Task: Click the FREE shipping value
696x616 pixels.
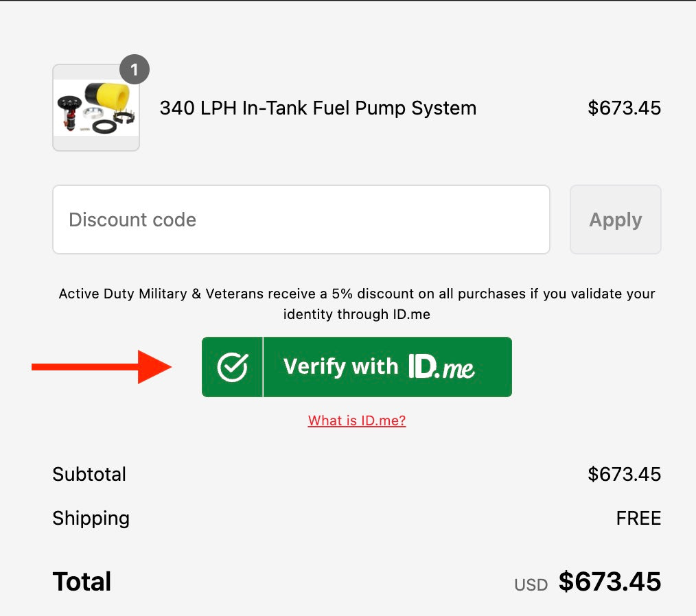Action: coord(638,519)
